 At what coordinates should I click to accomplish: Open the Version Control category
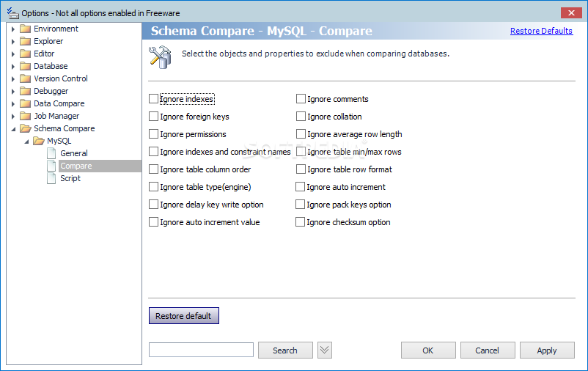[x=61, y=78]
